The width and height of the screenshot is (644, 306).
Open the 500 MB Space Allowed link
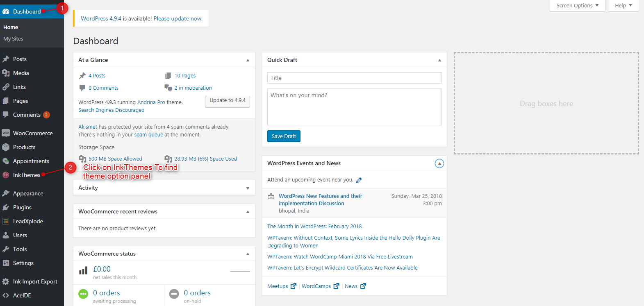115,159
